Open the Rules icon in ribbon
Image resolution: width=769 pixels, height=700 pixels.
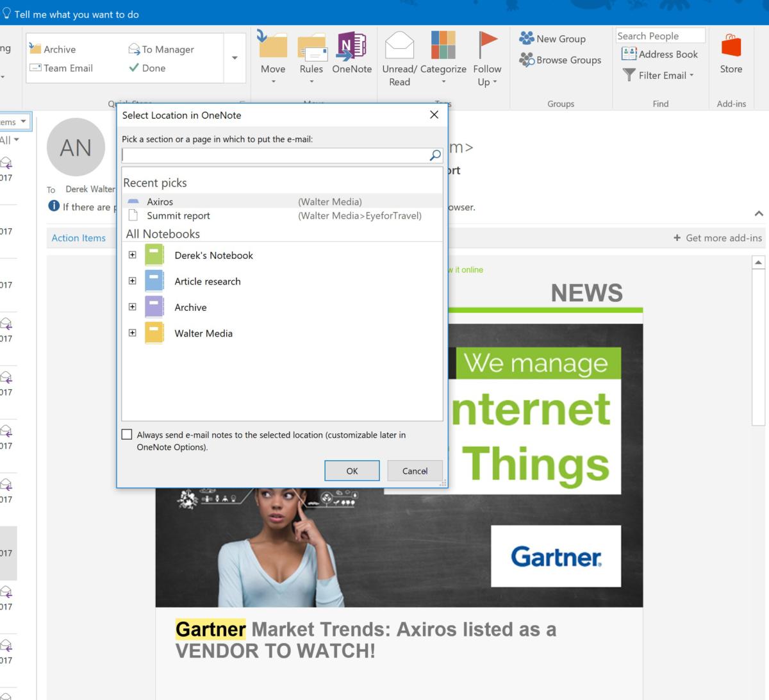click(311, 46)
